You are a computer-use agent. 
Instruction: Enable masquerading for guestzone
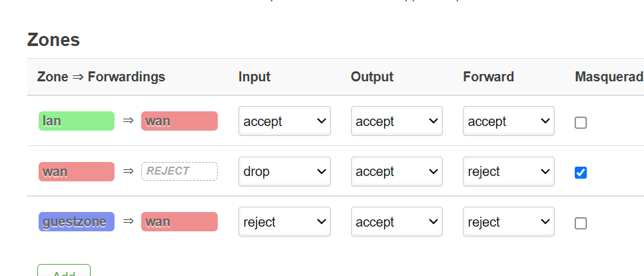(x=581, y=223)
